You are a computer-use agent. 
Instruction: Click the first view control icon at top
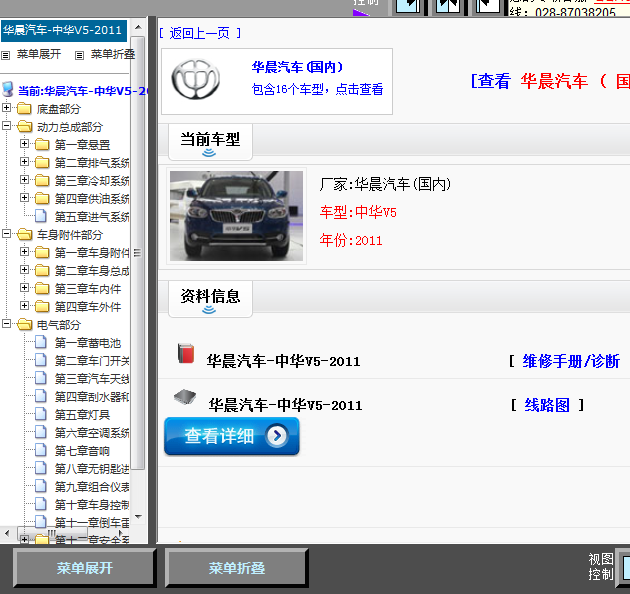coord(408,6)
